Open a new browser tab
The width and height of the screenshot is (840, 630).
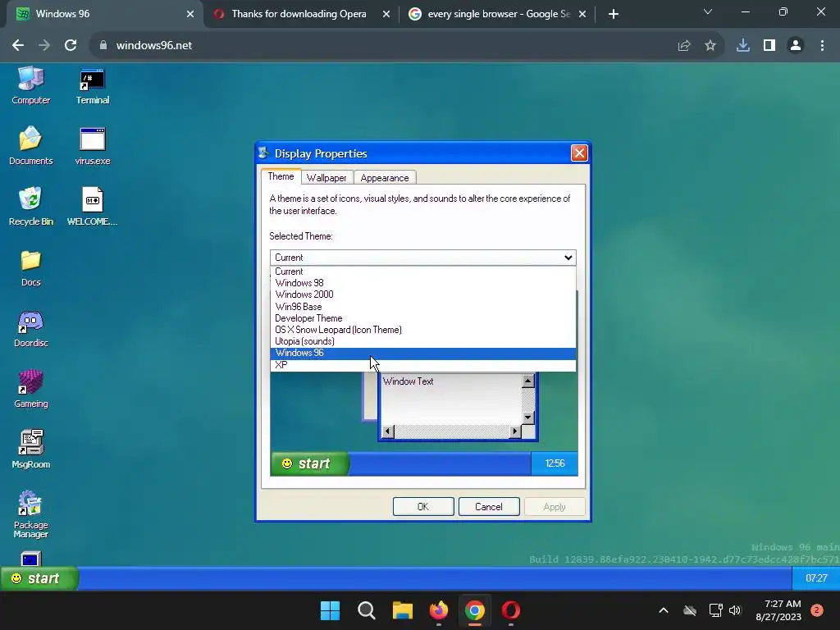point(614,15)
